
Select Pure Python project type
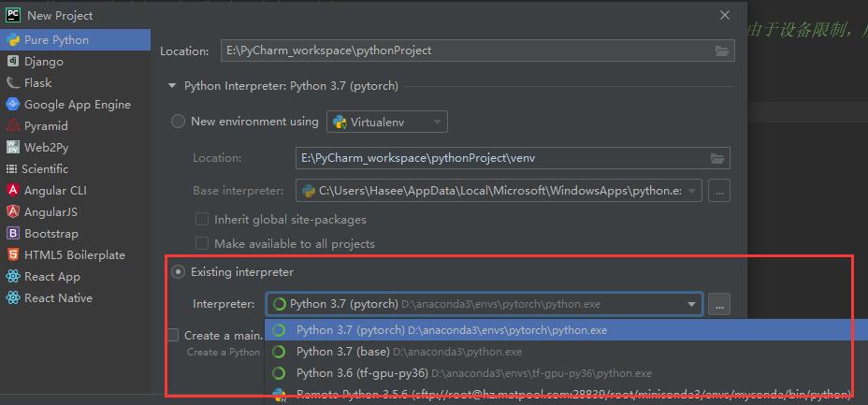75,40
